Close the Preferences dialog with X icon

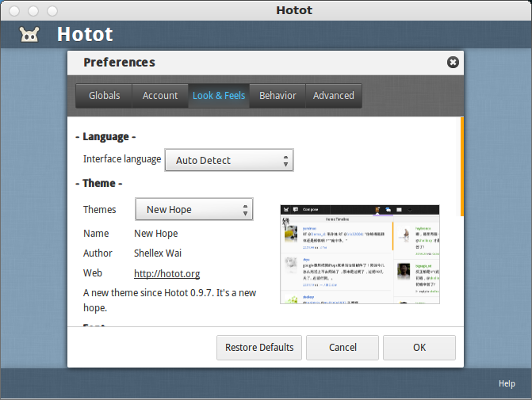pyautogui.click(x=453, y=63)
